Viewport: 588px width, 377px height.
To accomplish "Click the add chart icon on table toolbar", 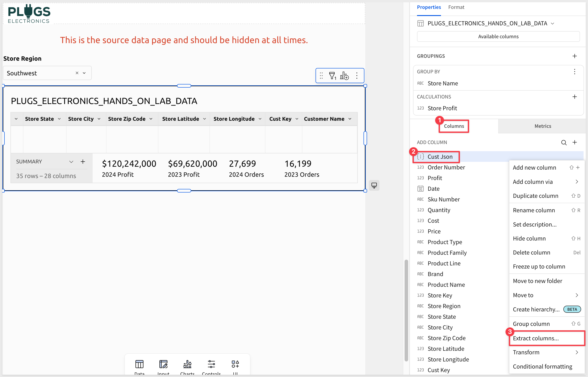I will [344, 76].
